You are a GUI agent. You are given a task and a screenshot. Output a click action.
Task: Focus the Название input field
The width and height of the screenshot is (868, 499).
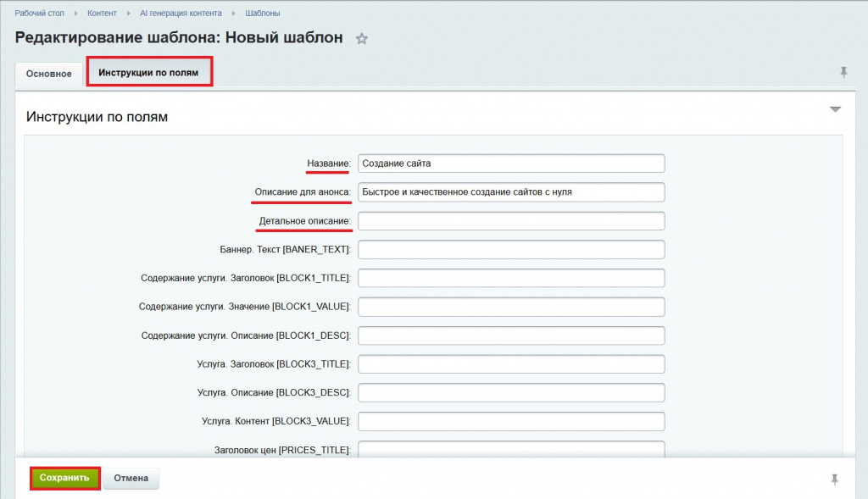coord(511,164)
